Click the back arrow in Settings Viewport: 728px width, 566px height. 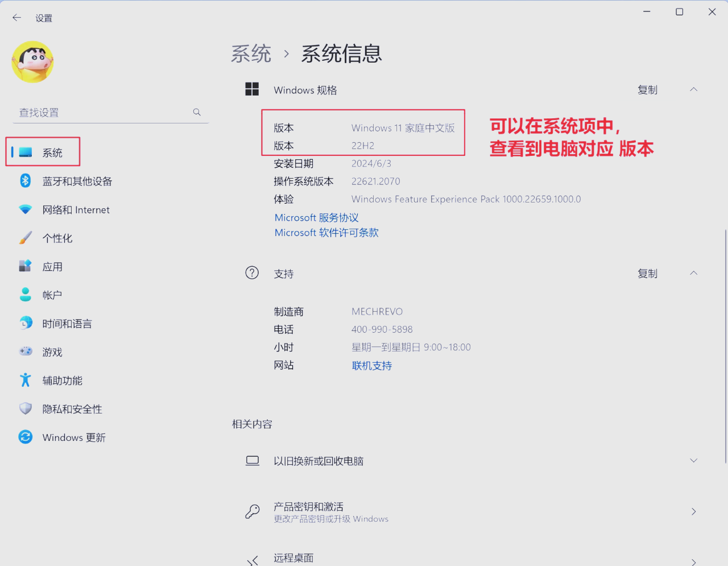click(16, 18)
